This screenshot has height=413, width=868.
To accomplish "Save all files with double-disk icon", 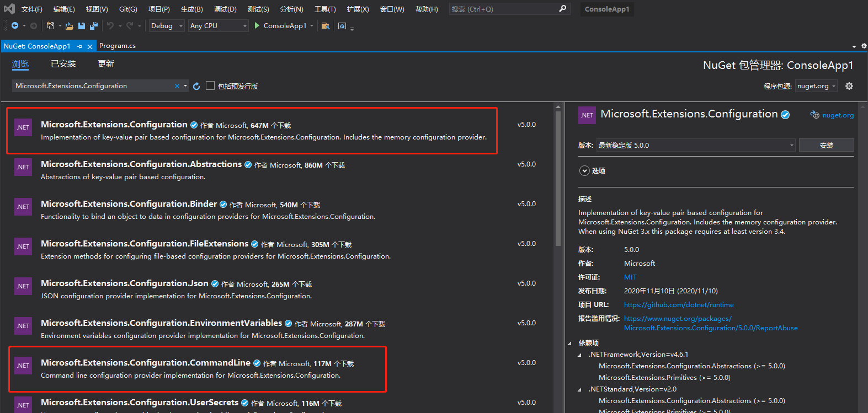I will tap(94, 26).
